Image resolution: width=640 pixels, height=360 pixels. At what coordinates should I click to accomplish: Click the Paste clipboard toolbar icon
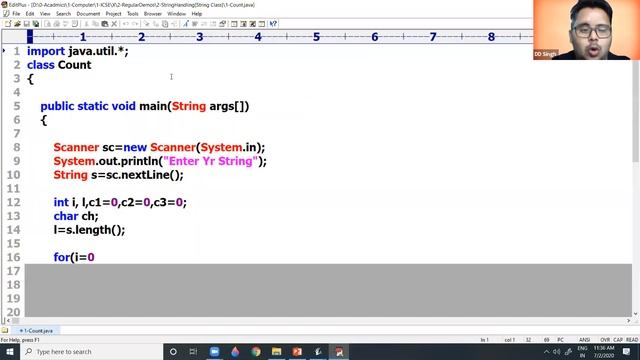point(104,24)
